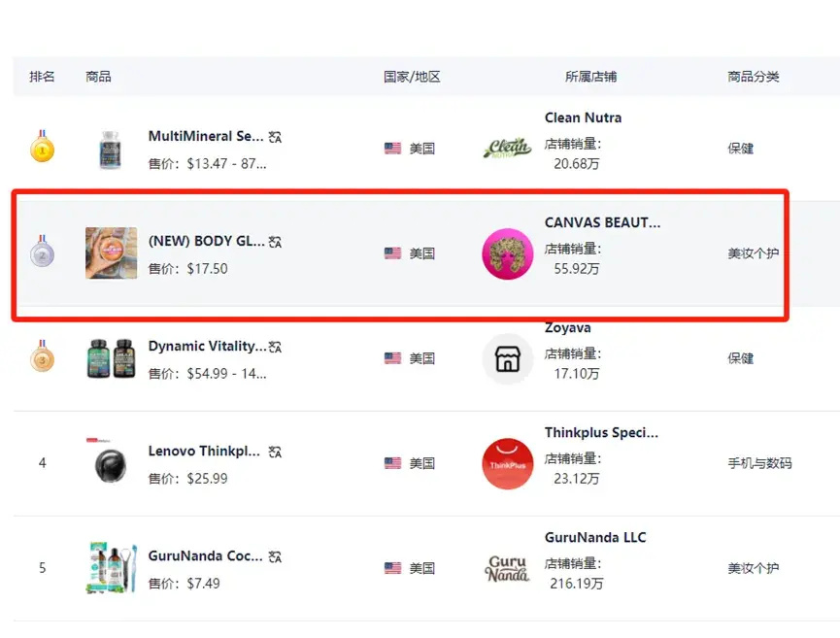Viewport: 840px width, 638px height.
Task: Open the Lenovo Thinkpl... product link
Action: [x=204, y=452]
